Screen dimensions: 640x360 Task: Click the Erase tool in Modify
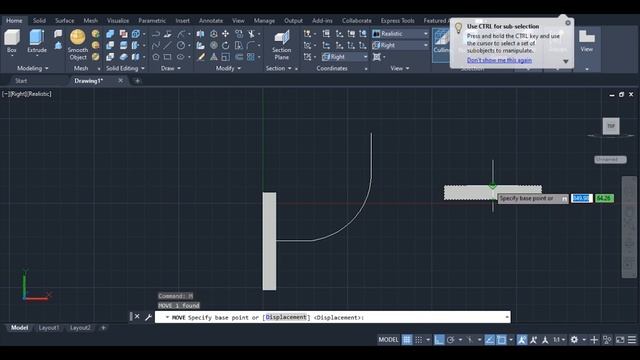[200, 57]
